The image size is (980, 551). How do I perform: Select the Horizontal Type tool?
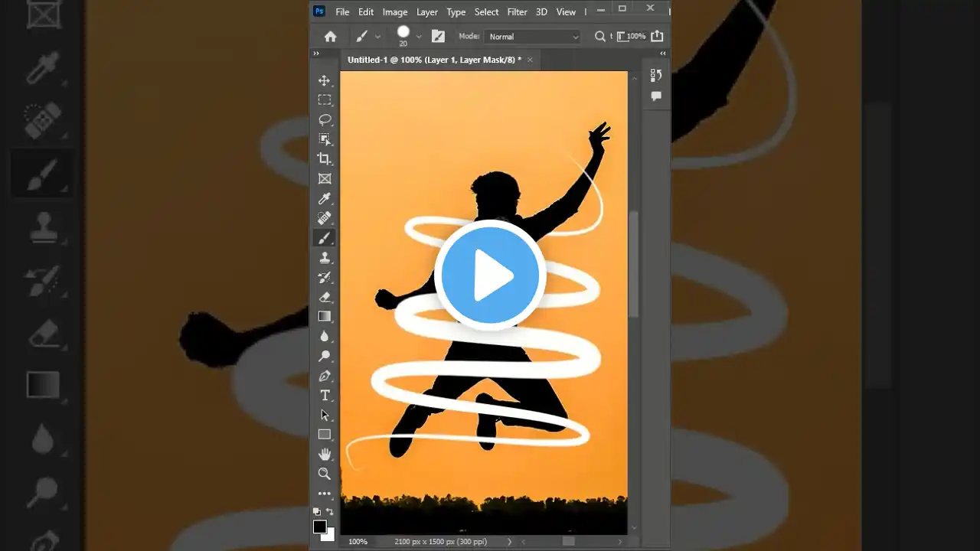325,395
